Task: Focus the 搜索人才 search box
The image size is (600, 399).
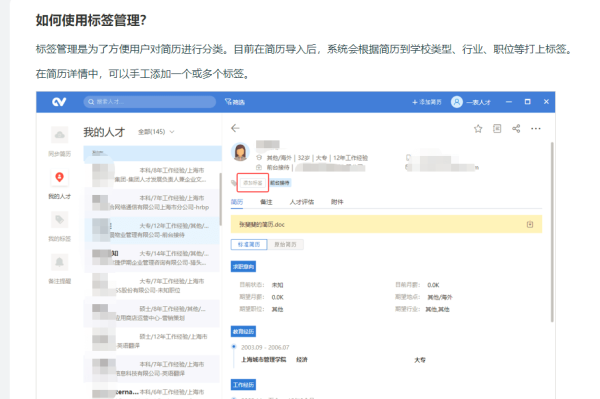Action: [x=150, y=102]
